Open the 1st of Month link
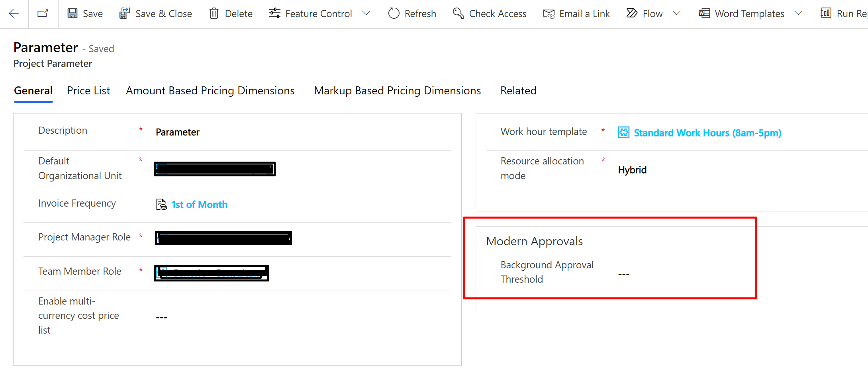The image size is (868, 379). tap(200, 205)
